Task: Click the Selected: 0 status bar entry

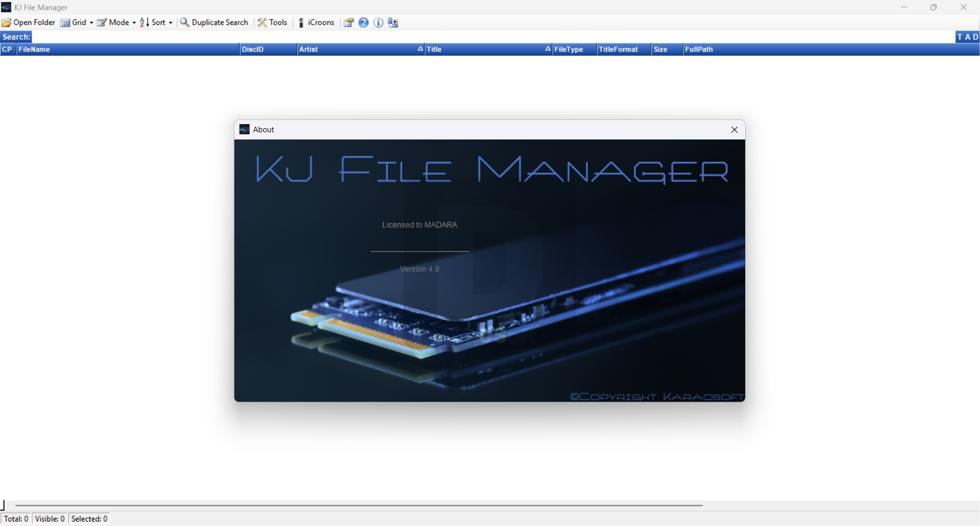Action: [89, 519]
